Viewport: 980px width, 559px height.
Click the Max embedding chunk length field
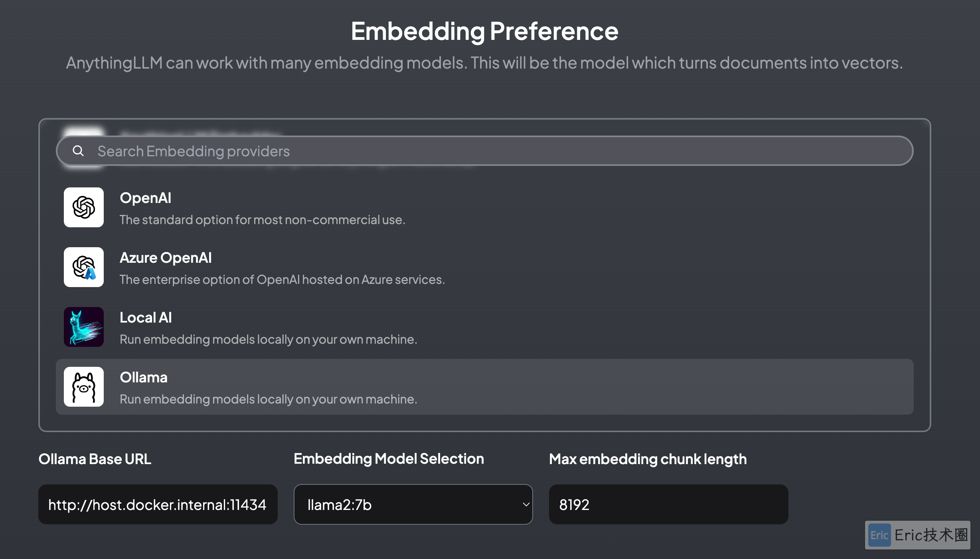(x=669, y=504)
